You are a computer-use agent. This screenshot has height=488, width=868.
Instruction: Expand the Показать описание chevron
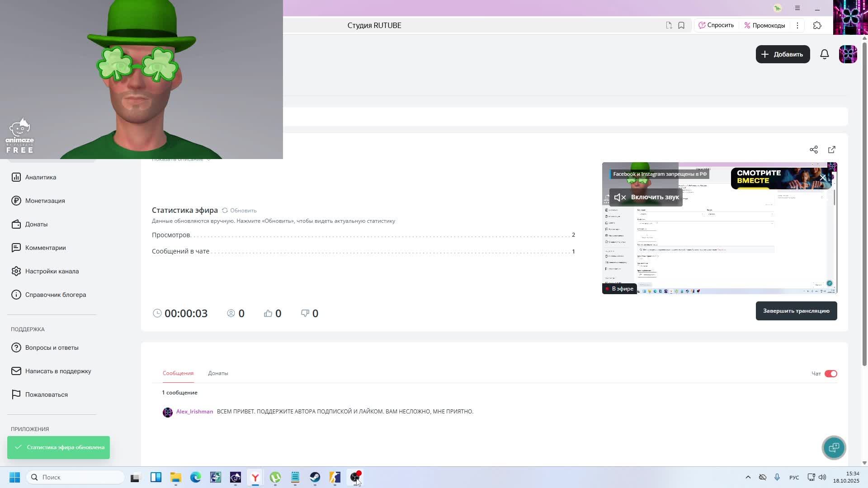208,160
